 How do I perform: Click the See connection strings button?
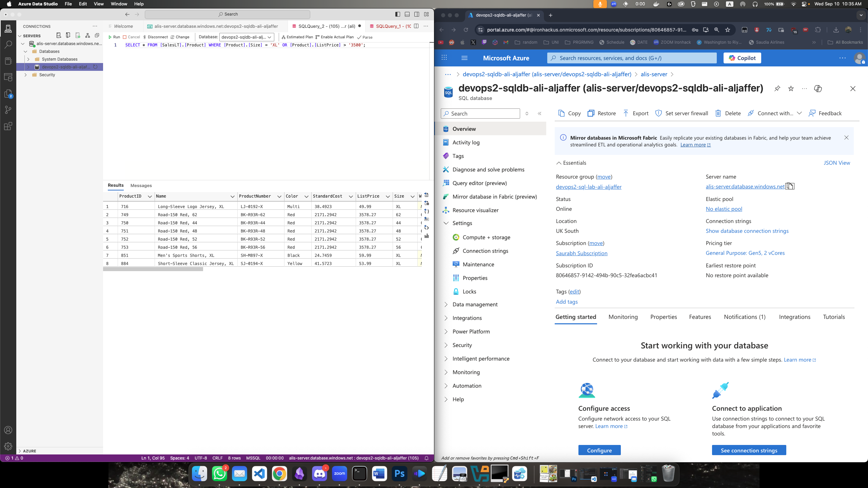click(x=749, y=450)
